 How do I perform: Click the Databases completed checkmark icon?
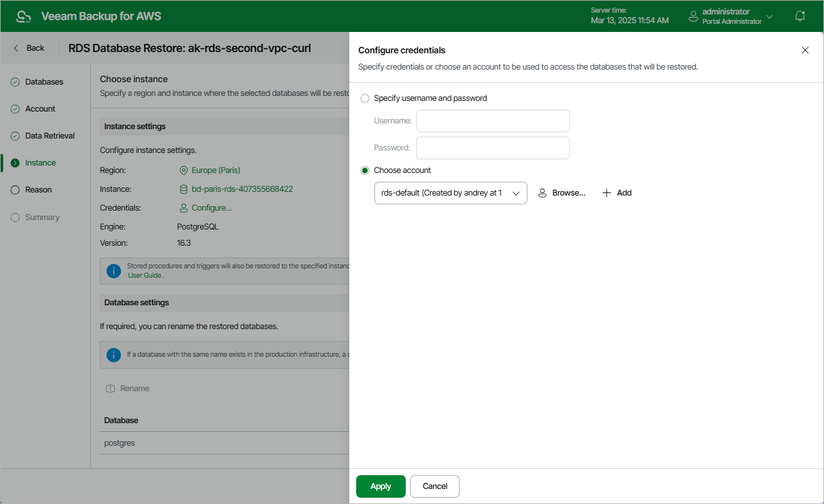(15, 82)
